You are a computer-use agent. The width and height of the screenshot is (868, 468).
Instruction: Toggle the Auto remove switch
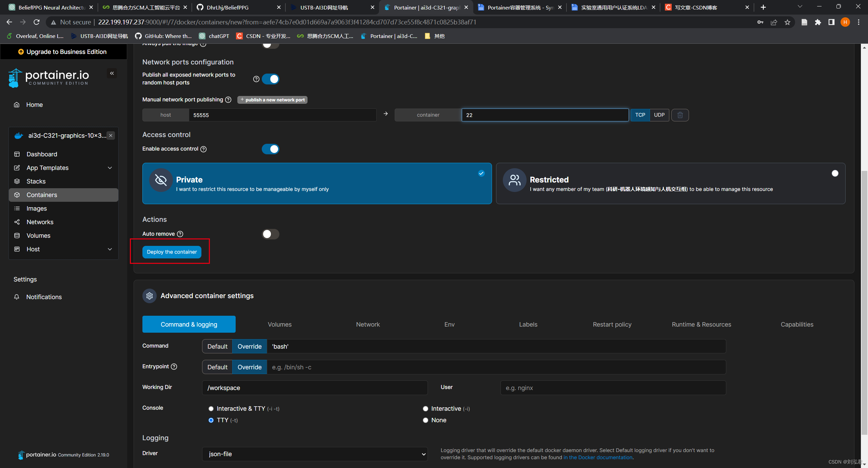[270, 234]
